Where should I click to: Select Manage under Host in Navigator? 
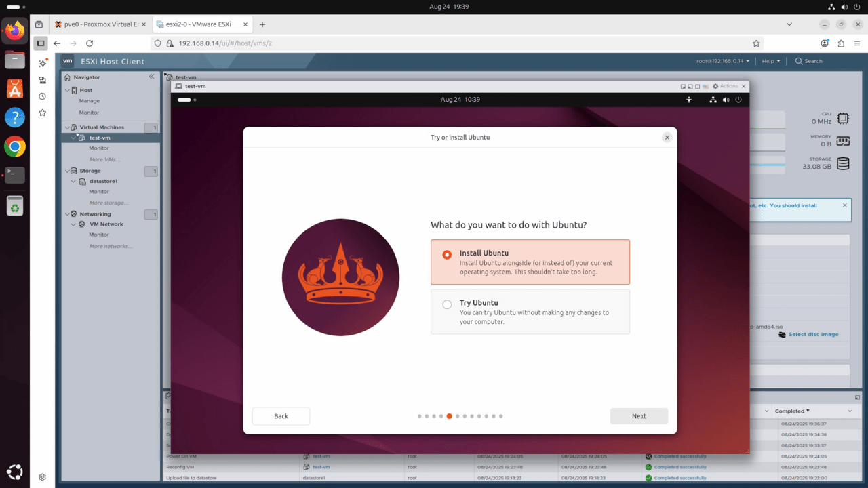point(89,101)
